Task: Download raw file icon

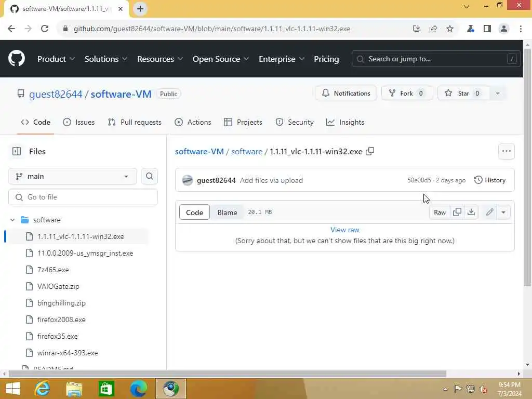Action: [471, 212]
